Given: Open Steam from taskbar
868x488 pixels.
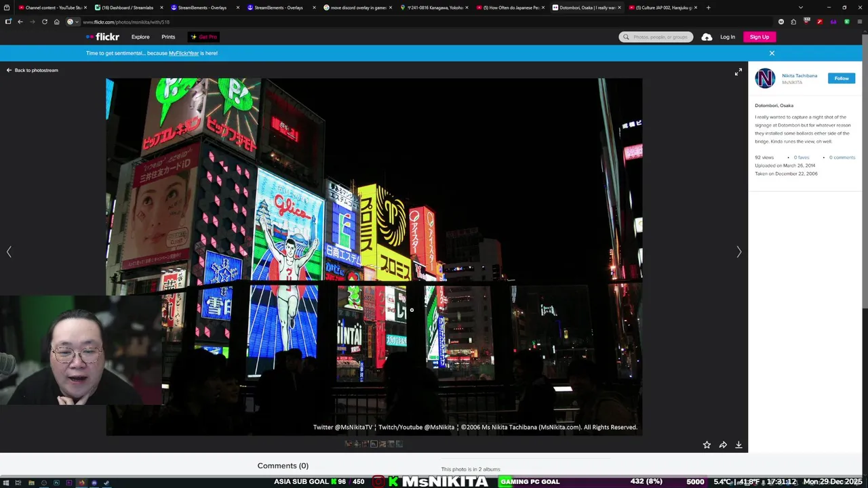Looking at the screenshot, I should [x=106, y=483].
